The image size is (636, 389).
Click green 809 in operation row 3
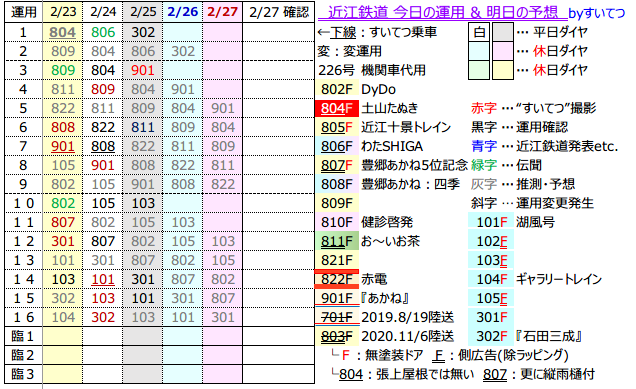(x=63, y=70)
